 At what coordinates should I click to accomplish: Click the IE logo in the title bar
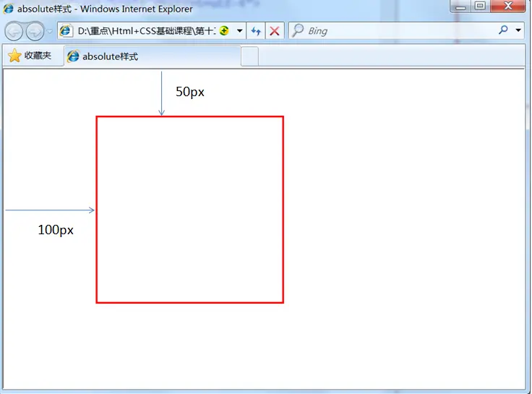(x=9, y=9)
